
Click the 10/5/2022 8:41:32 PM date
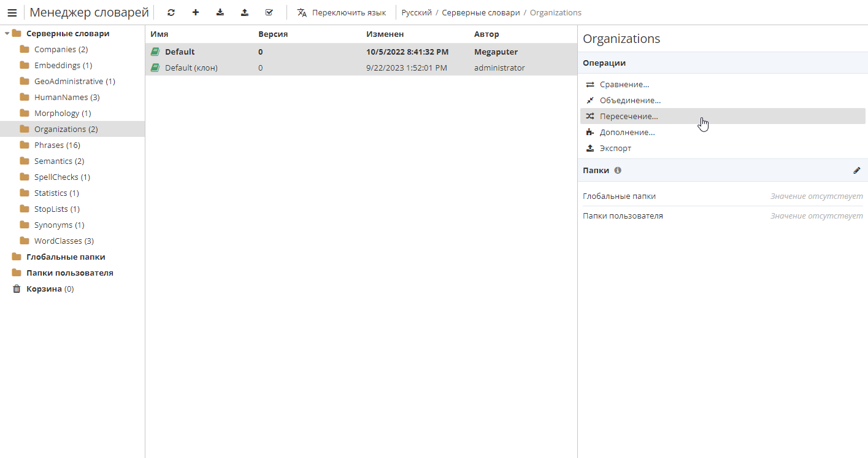click(407, 52)
